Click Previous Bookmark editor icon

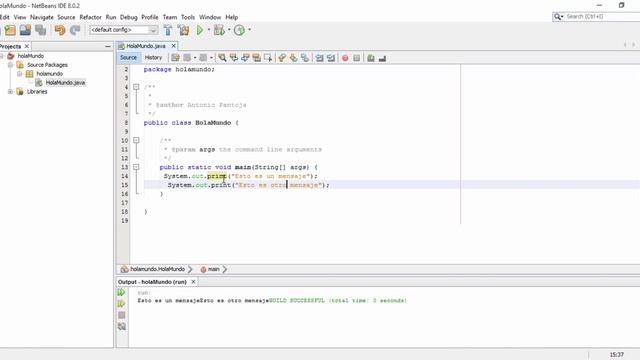[282, 58]
